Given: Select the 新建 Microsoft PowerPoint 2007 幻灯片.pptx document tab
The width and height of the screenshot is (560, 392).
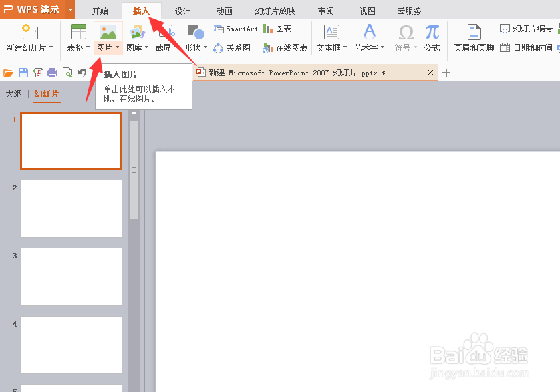Looking at the screenshot, I should 315,73.
